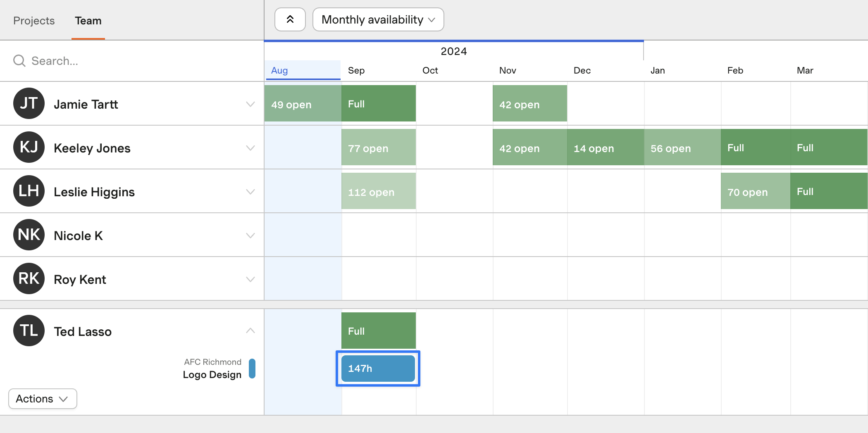
Task: Expand Leslie Higgins's row chevron
Action: coord(250,192)
